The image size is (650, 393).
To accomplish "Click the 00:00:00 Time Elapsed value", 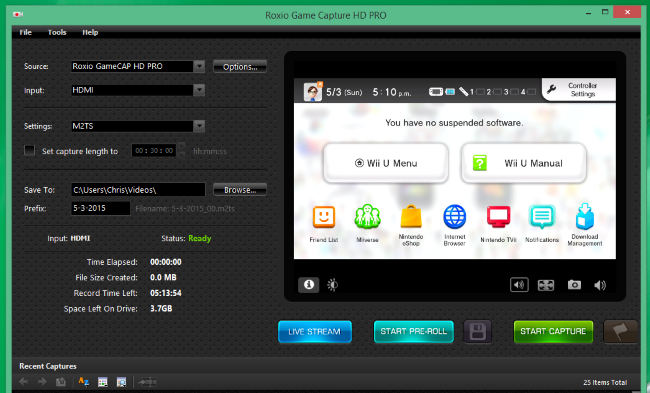I will [x=166, y=262].
